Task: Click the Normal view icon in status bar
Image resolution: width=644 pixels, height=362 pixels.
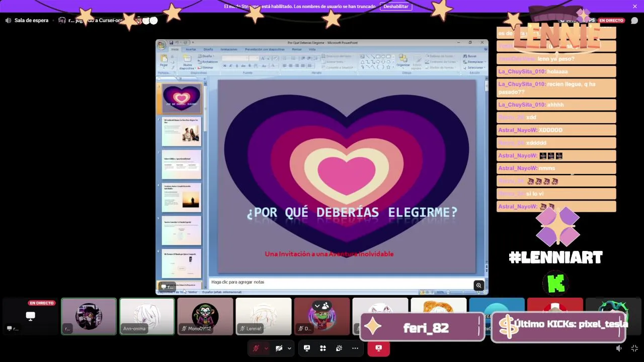Action: 422,292
